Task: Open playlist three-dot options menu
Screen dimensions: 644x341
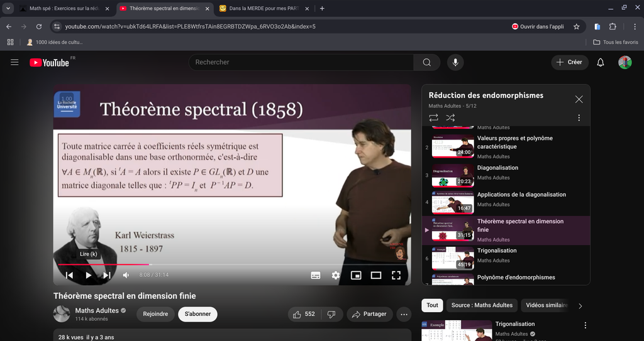Action: [x=579, y=117]
